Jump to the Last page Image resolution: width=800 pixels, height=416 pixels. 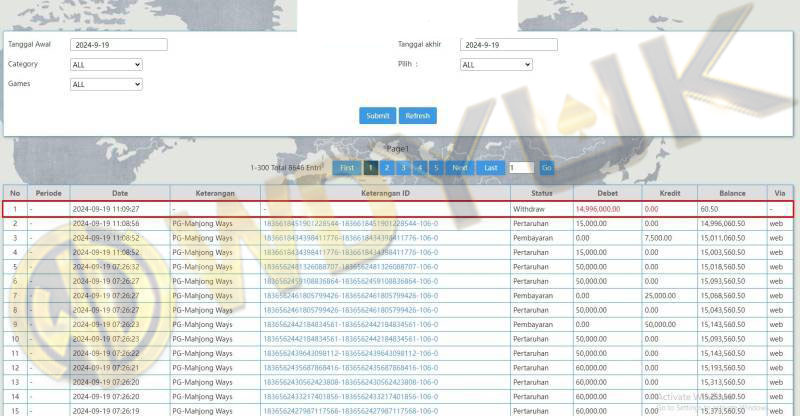491,168
